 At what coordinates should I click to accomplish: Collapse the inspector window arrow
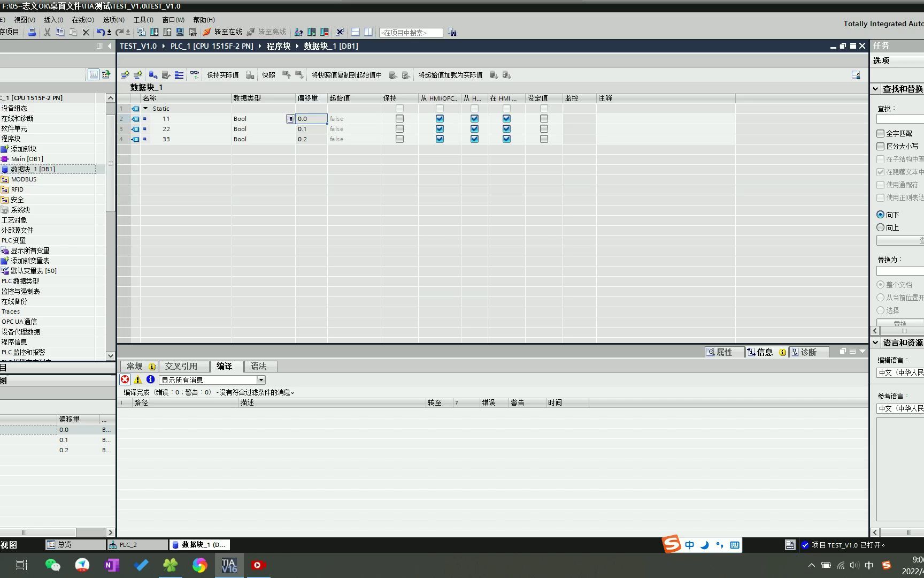point(862,351)
